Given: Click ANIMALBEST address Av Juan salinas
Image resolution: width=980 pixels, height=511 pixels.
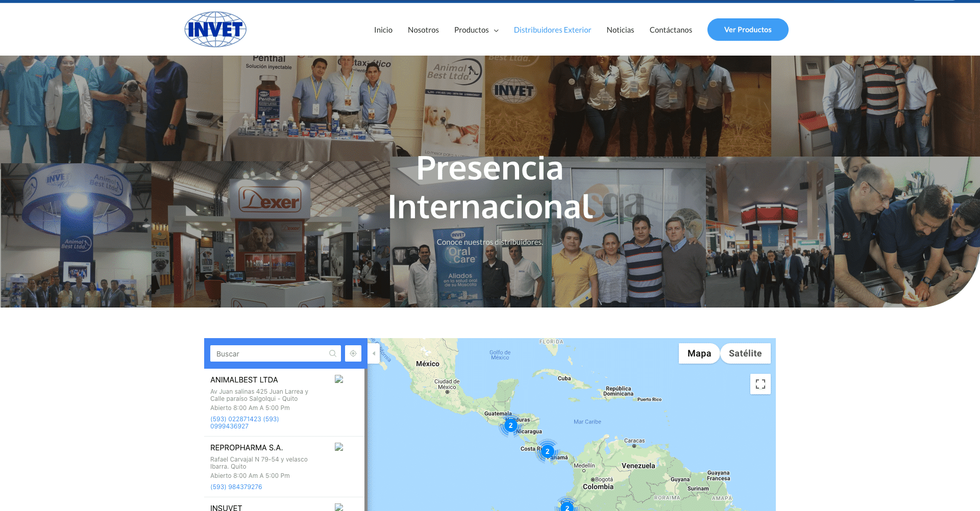Looking at the screenshot, I should (259, 395).
